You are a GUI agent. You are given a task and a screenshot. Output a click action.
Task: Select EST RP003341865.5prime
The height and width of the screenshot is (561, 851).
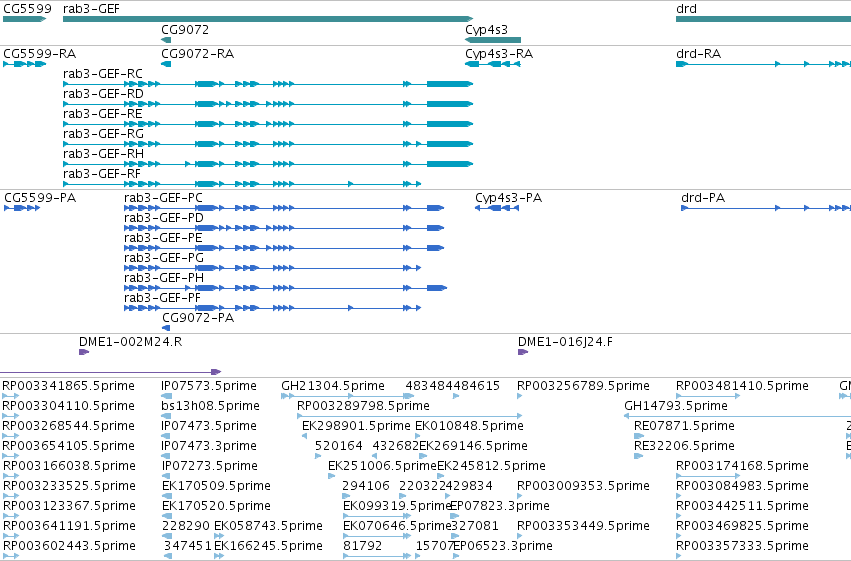[x=68, y=386]
